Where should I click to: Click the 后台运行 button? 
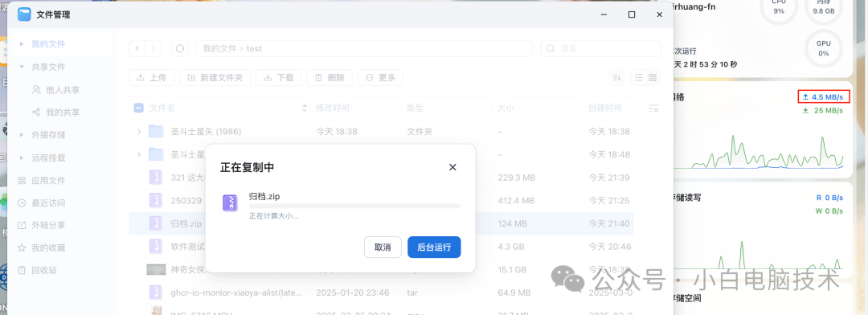pyautogui.click(x=434, y=247)
